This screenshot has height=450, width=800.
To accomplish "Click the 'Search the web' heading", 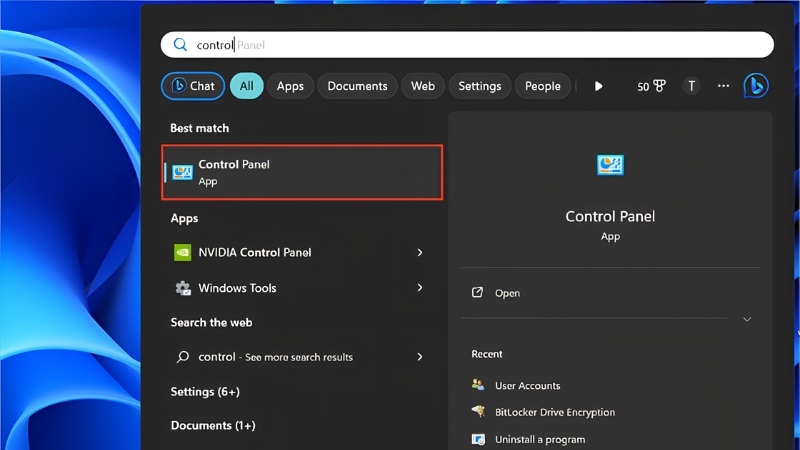I will [x=211, y=322].
